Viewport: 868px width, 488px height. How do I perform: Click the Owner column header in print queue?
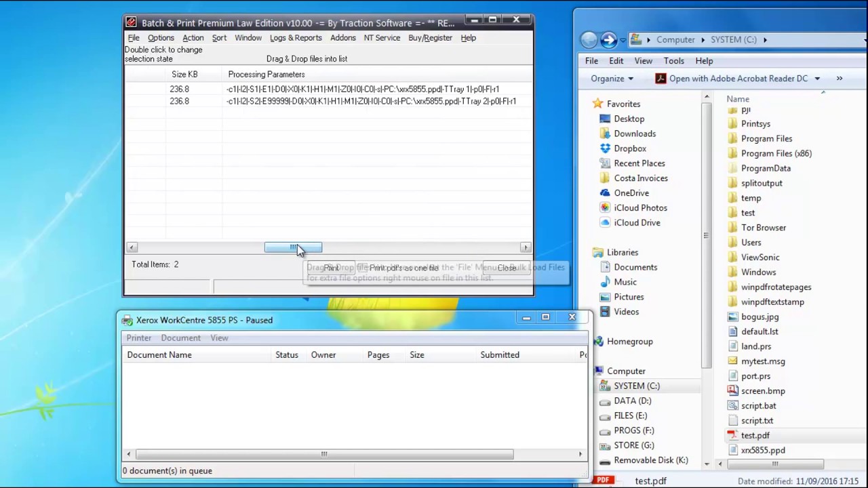tap(323, 355)
